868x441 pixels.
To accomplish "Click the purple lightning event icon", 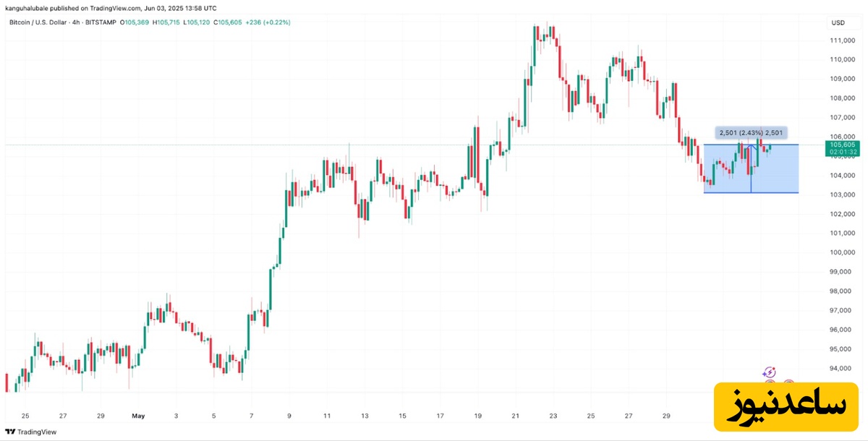I will point(769,372).
